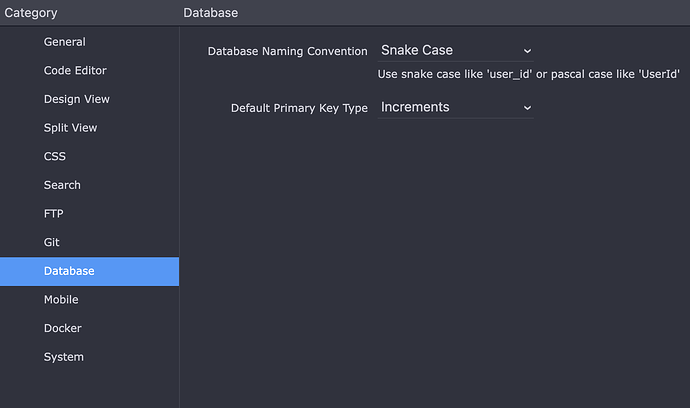Open Git preferences
This screenshot has height=408, width=690.
(x=89, y=242)
